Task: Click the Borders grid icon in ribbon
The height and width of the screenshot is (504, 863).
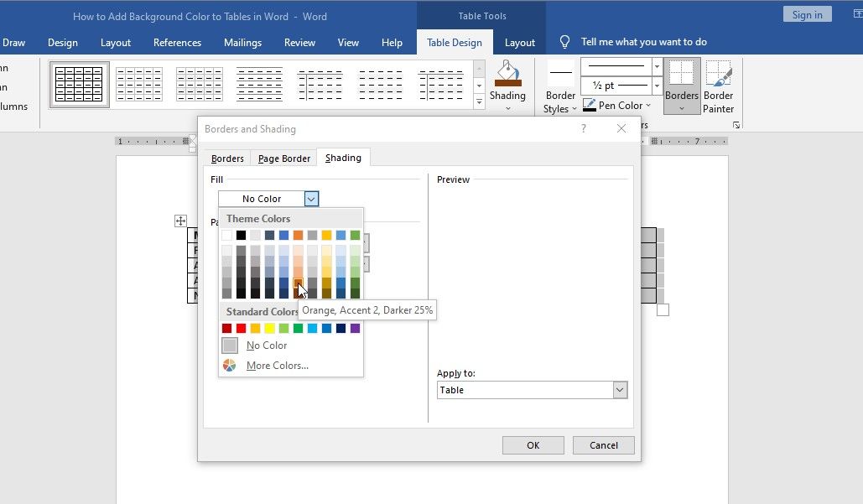Action: [681, 75]
